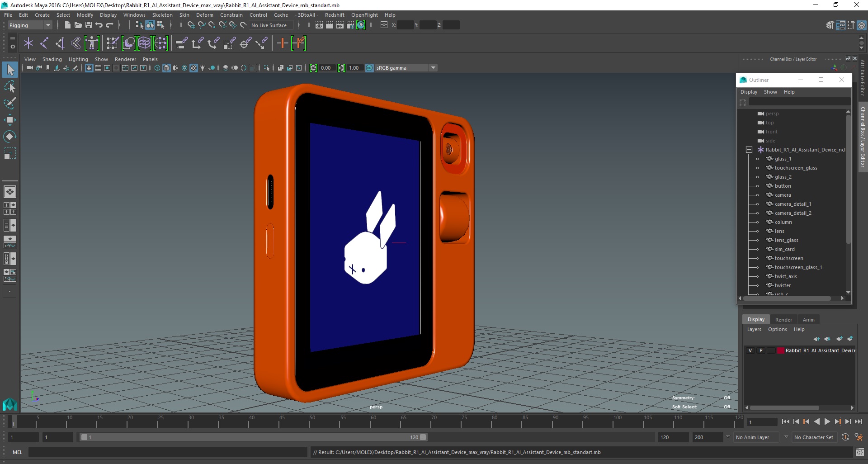The height and width of the screenshot is (464, 868).
Task: Open the No Character Set dropdown
Action: [x=814, y=437]
